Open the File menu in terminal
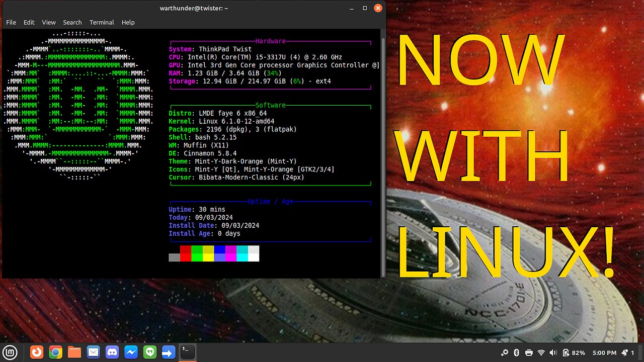The height and width of the screenshot is (362, 644). pyautogui.click(x=11, y=22)
